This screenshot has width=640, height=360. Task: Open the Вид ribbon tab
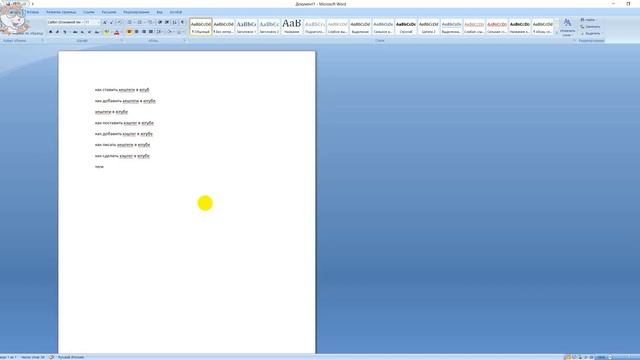(x=160, y=12)
